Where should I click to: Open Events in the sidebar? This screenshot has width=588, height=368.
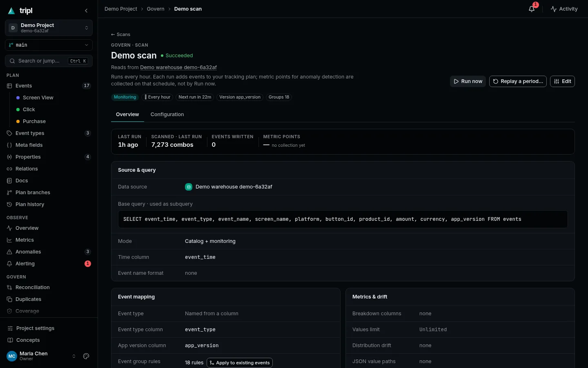[x=49, y=86]
